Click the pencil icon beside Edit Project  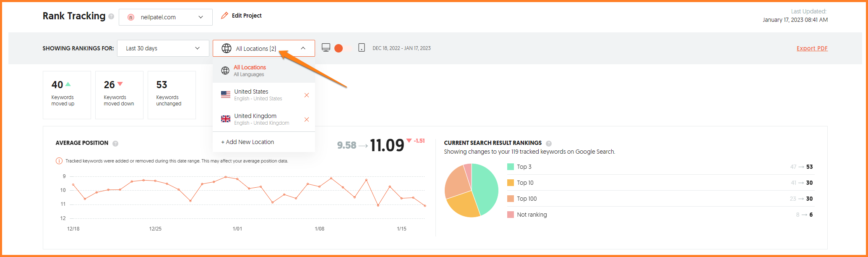225,16
